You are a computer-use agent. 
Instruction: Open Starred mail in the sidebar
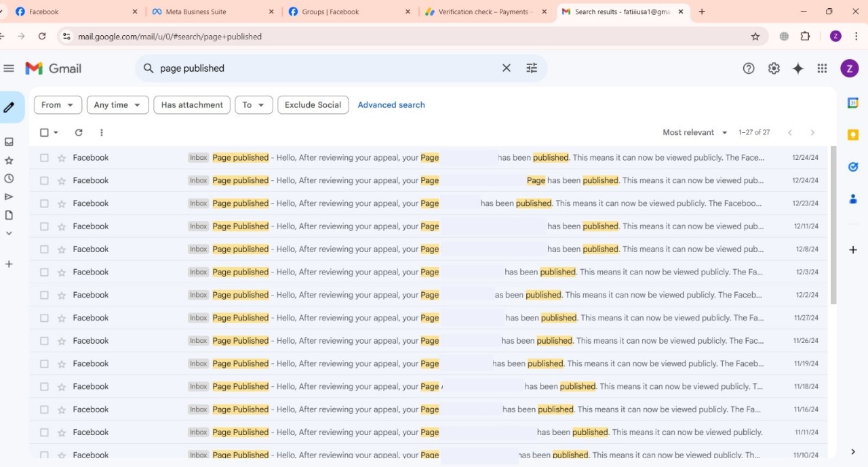click(9, 161)
